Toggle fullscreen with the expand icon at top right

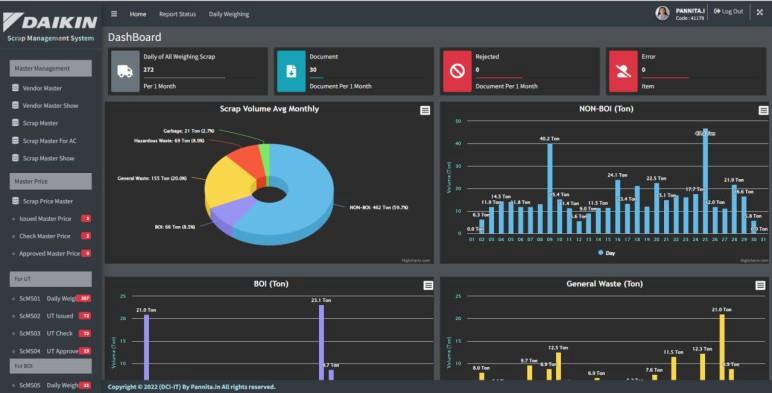coord(760,12)
